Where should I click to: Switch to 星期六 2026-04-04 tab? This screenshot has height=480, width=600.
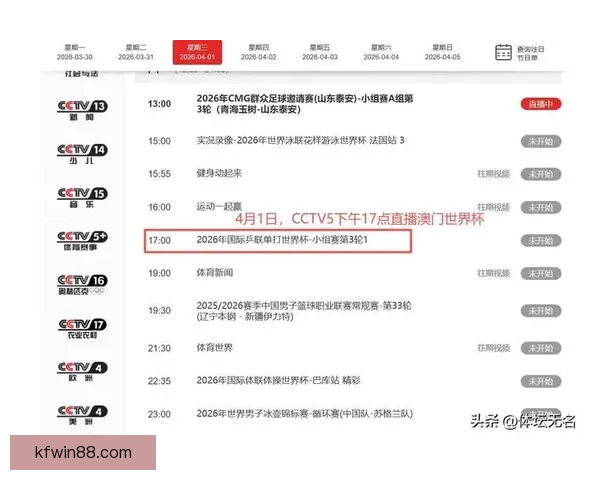[381, 52]
